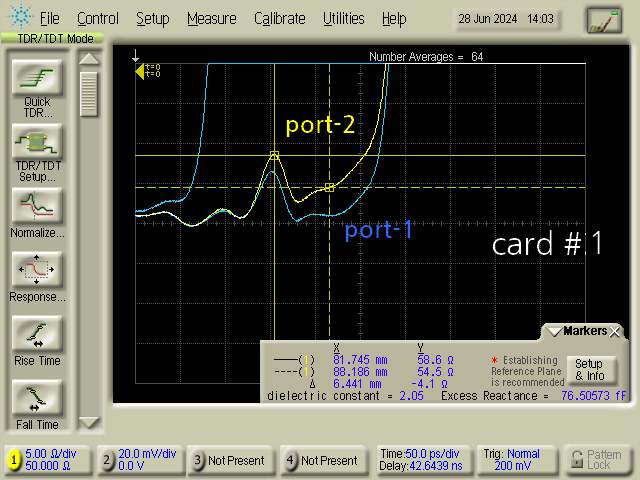Click the 5.00 Ω/div scale value
Screen dimensions: 640x480
[x=51, y=454]
